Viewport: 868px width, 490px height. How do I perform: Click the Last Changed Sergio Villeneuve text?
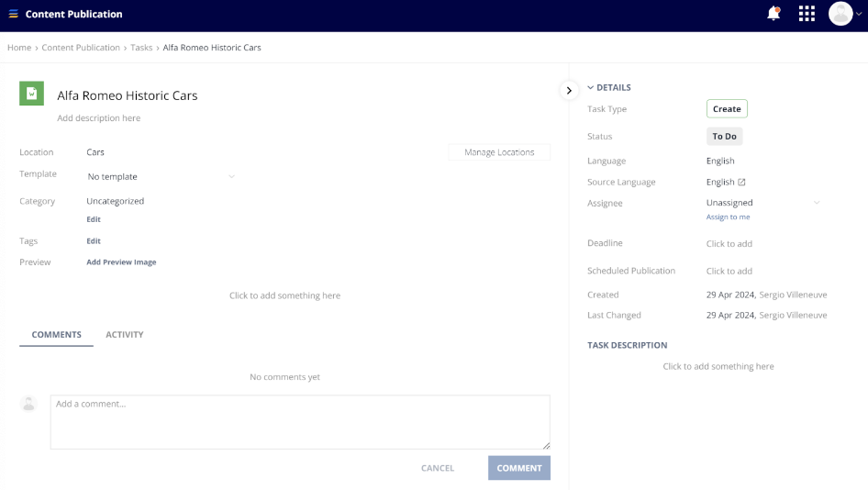click(x=793, y=315)
